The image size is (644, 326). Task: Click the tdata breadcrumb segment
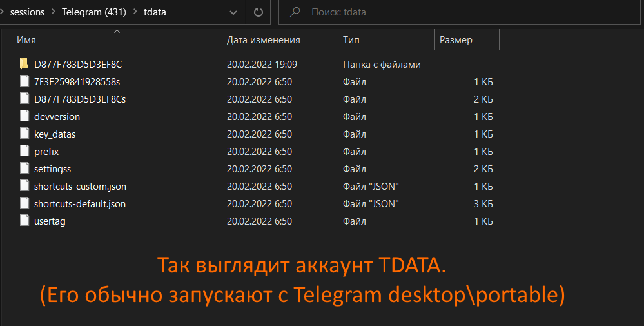[155, 12]
